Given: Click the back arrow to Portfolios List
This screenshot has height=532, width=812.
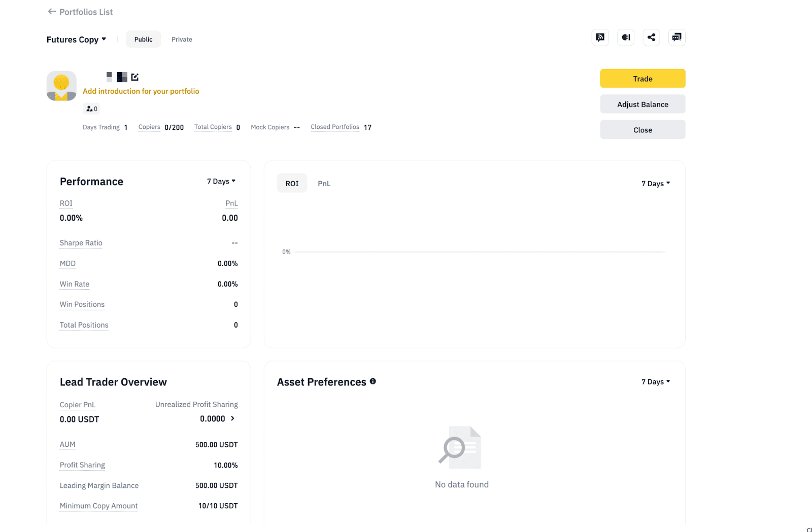Looking at the screenshot, I should (x=51, y=12).
